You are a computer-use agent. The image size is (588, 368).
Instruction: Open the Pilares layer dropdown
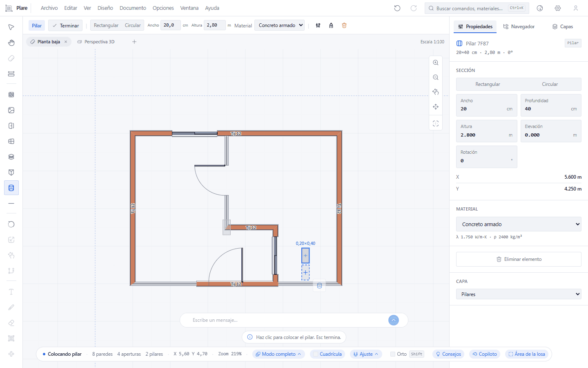point(519,294)
